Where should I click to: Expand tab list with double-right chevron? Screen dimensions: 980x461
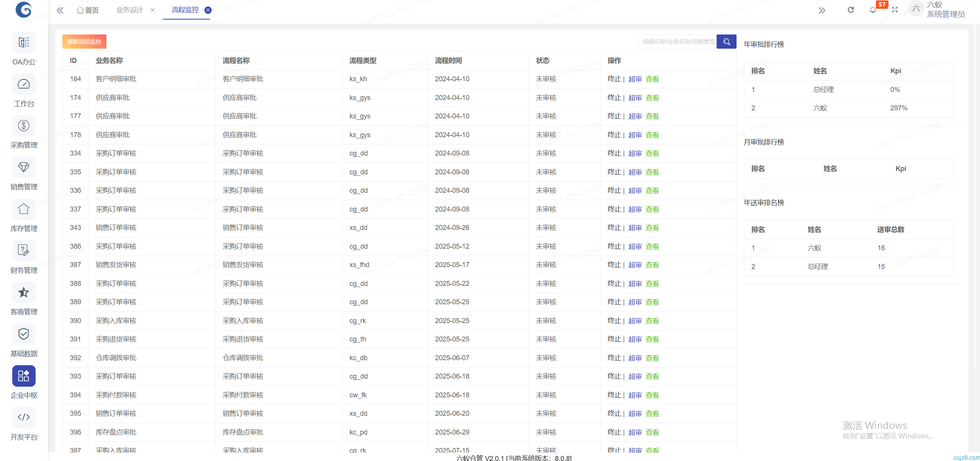click(x=822, y=10)
